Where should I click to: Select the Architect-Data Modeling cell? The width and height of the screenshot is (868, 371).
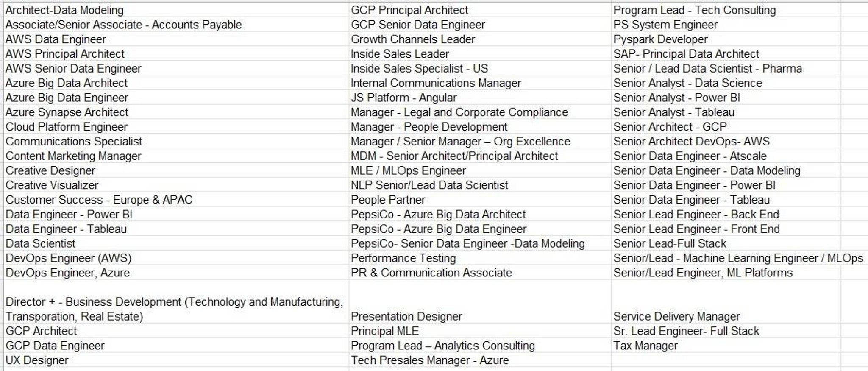pos(176,10)
